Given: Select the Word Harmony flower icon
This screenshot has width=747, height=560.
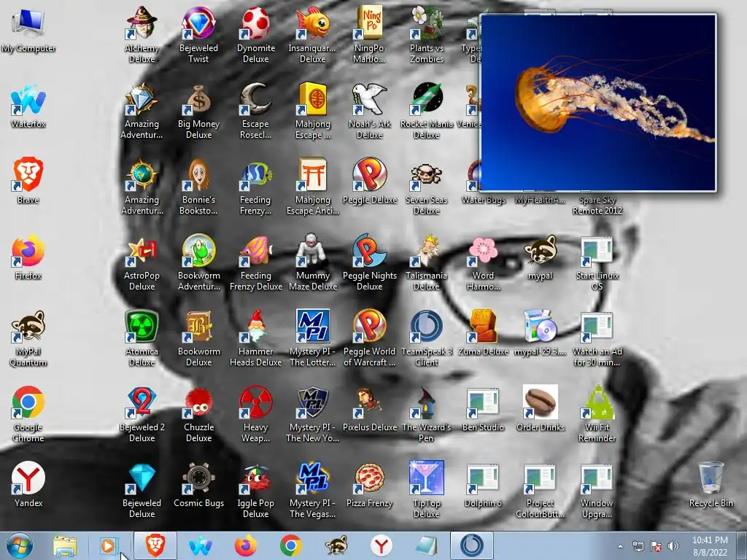Looking at the screenshot, I should point(483,262).
